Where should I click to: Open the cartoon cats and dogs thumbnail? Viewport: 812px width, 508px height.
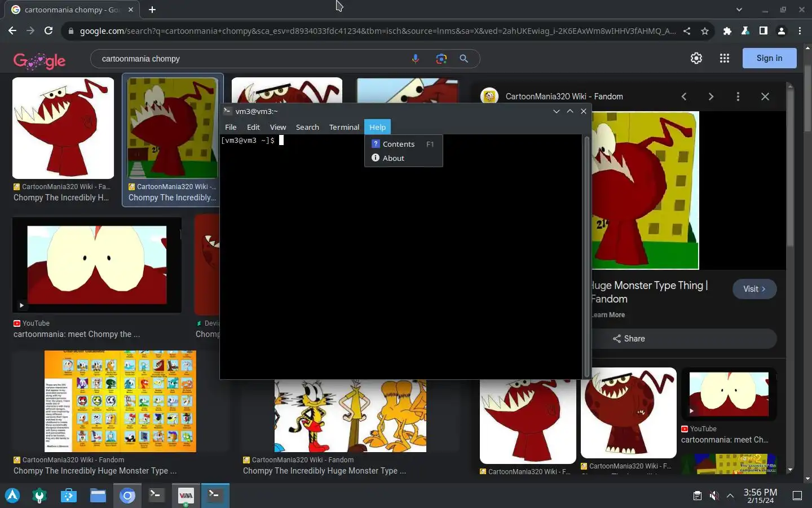click(x=350, y=415)
